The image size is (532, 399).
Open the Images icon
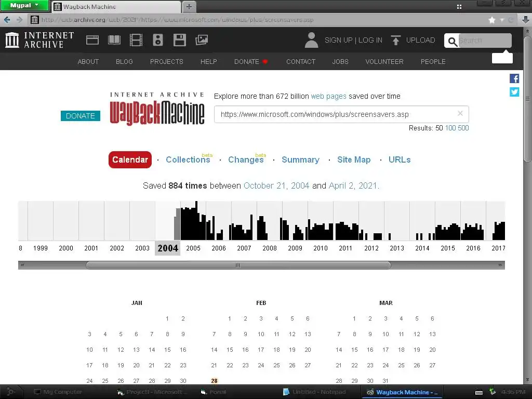tap(202, 40)
